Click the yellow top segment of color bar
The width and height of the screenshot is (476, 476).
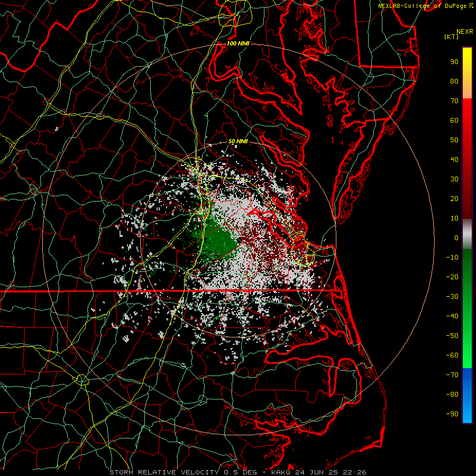click(x=467, y=73)
